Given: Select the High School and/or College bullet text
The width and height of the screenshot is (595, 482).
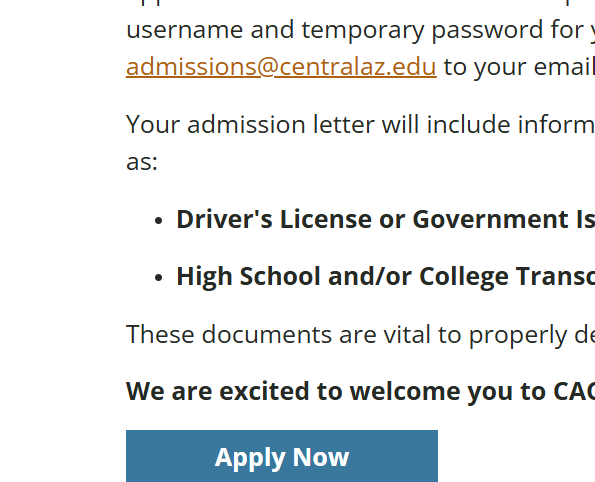Looking at the screenshot, I should coord(386,276).
